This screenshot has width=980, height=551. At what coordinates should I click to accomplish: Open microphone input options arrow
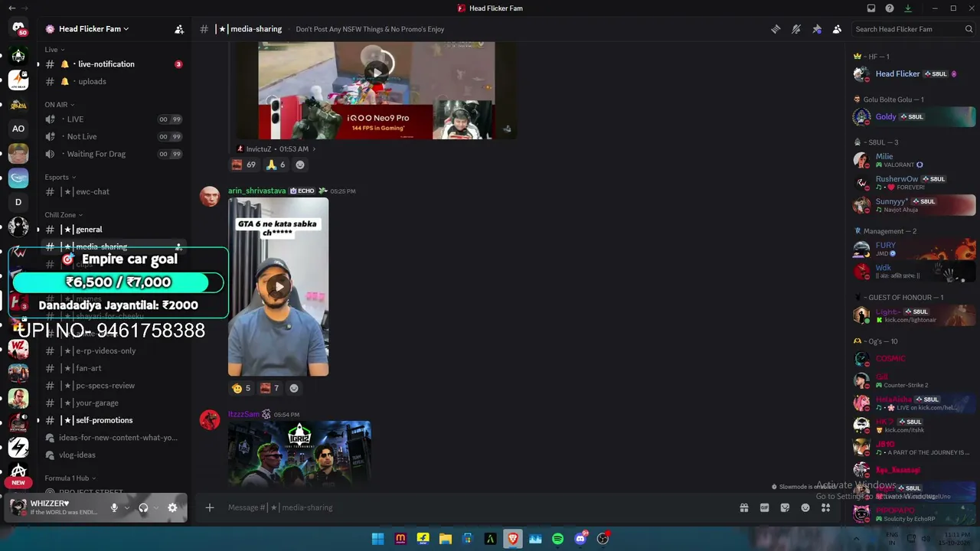(x=126, y=507)
